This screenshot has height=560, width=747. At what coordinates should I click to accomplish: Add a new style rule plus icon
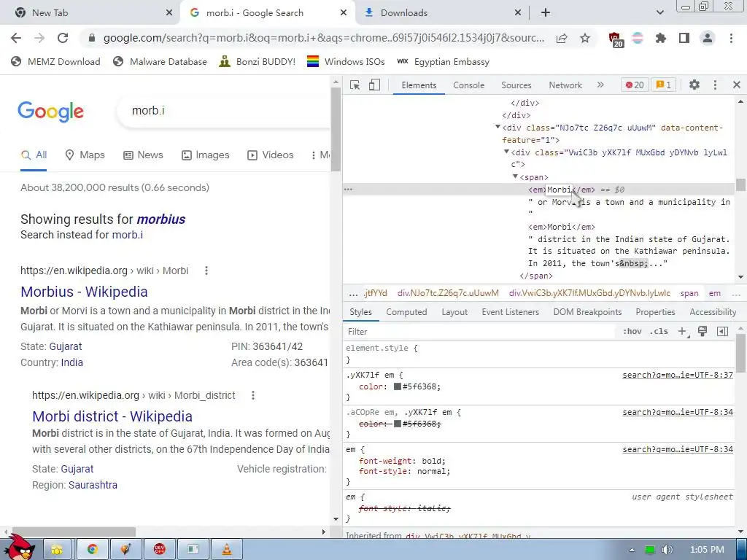pos(682,332)
